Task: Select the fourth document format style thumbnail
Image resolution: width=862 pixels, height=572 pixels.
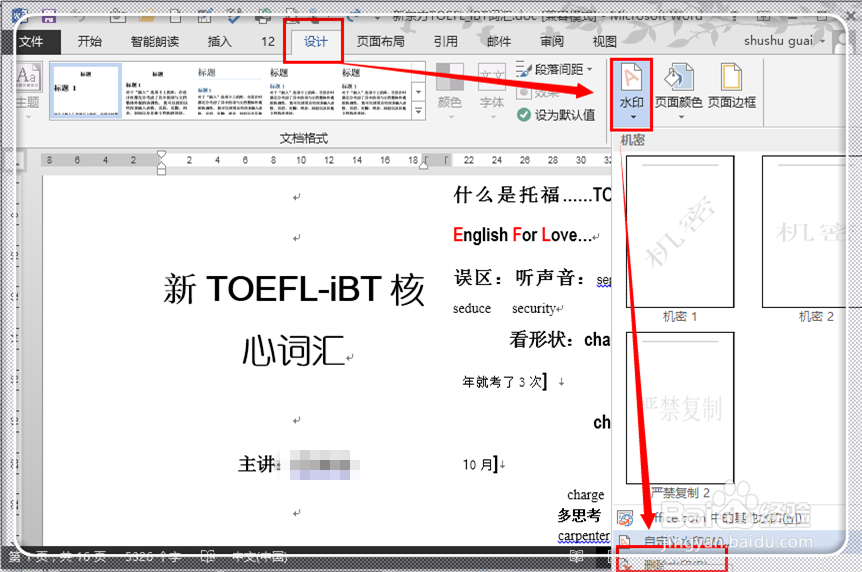Action: coord(302,91)
